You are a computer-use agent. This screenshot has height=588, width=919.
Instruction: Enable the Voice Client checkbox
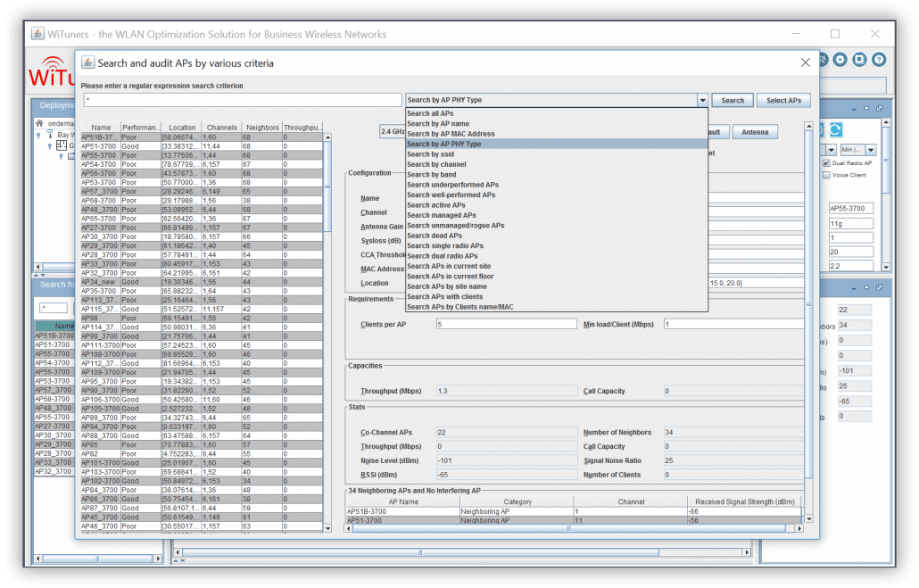(826, 175)
